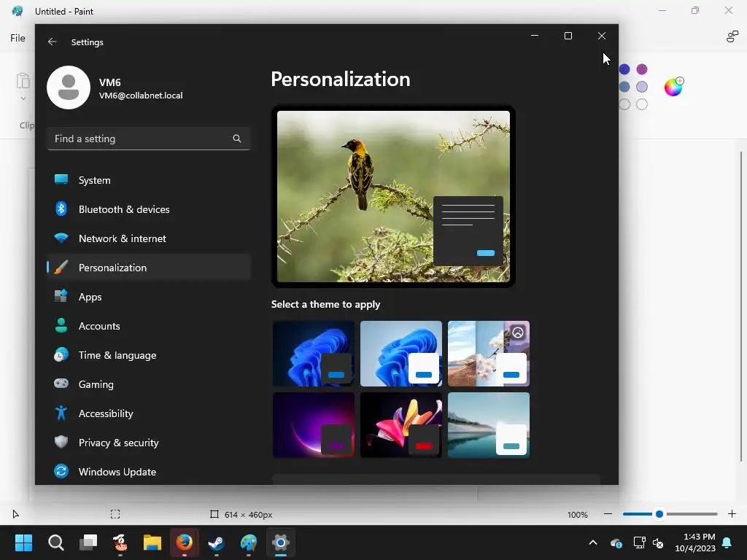Click the Paint zoom slider handle
The image size is (747, 560).
pos(659,514)
